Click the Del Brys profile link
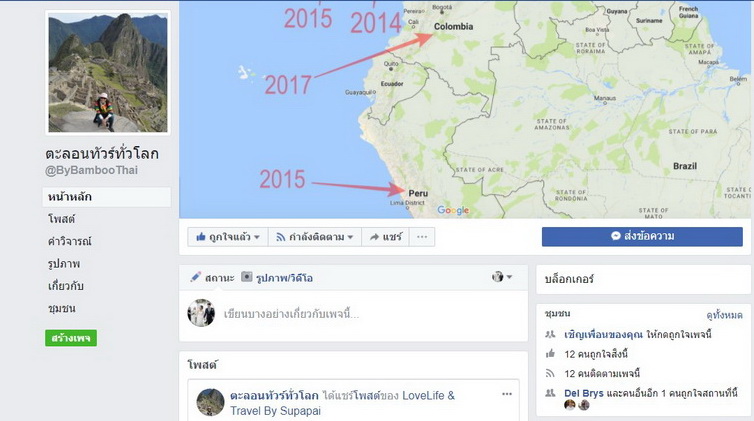Image resolution: width=754 pixels, height=421 pixels. (584, 393)
